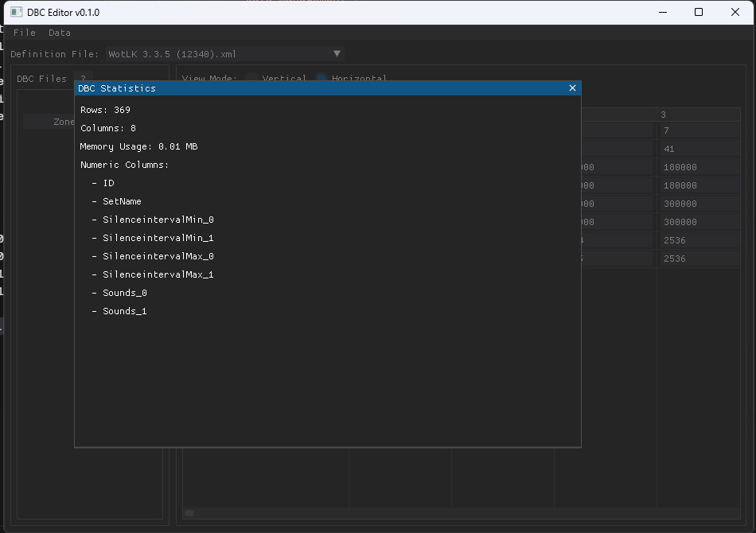
Task: Click the DBC Statistics dialog title bar
Action: pos(318,88)
